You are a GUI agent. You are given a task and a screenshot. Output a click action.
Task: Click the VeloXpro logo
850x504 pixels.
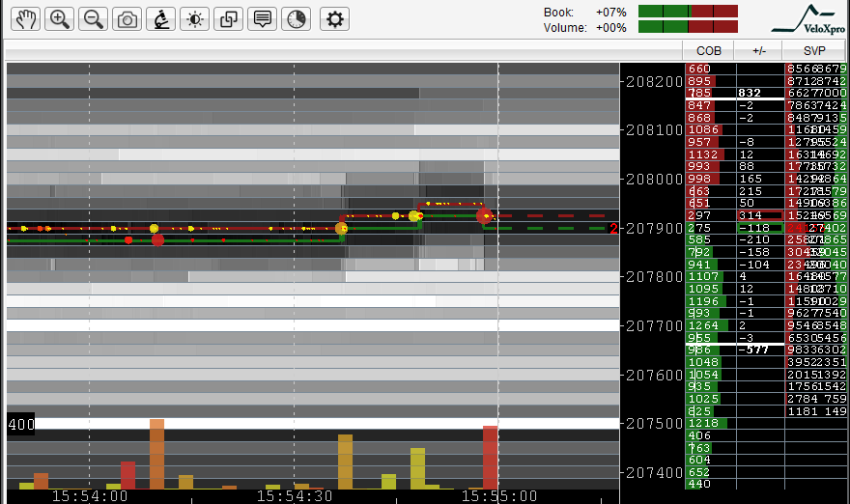point(808,20)
